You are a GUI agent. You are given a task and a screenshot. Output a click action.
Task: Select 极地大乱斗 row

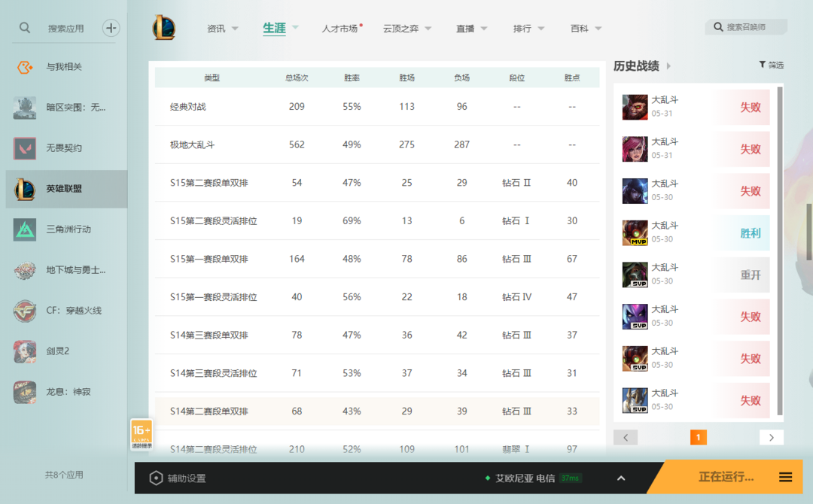point(377,144)
